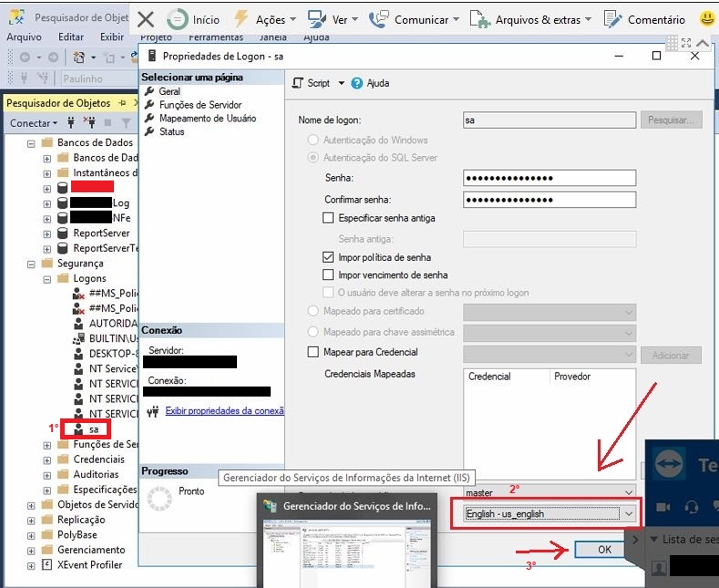Open Arquivos & extras icon
The width and height of the screenshot is (719, 588).
[x=480, y=19]
